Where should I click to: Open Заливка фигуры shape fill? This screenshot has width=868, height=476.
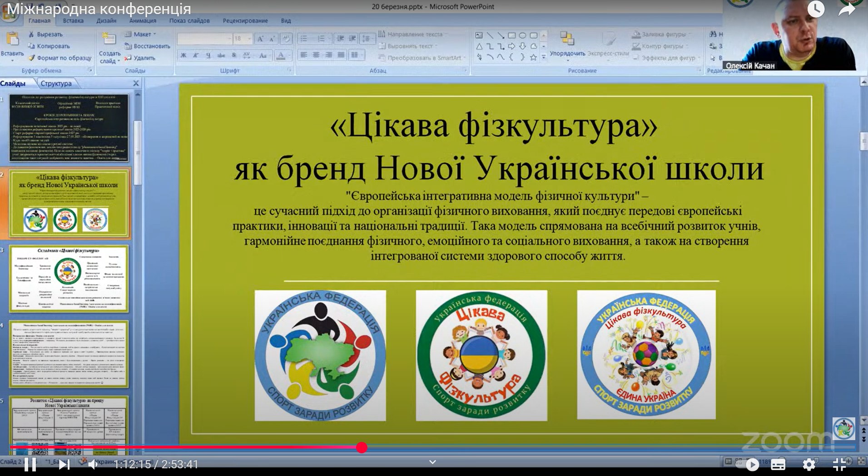pyautogui.click(x=661, y=35)
